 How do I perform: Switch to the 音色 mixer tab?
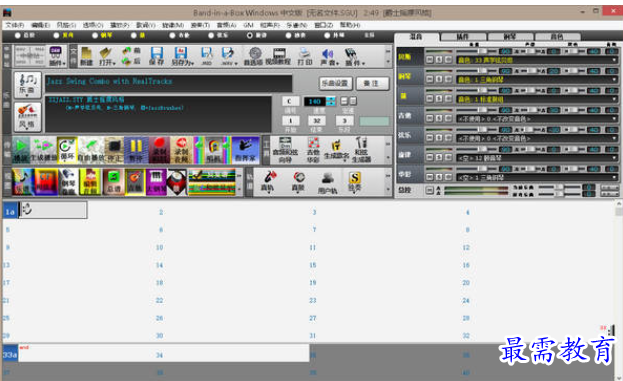coord(557,37)
